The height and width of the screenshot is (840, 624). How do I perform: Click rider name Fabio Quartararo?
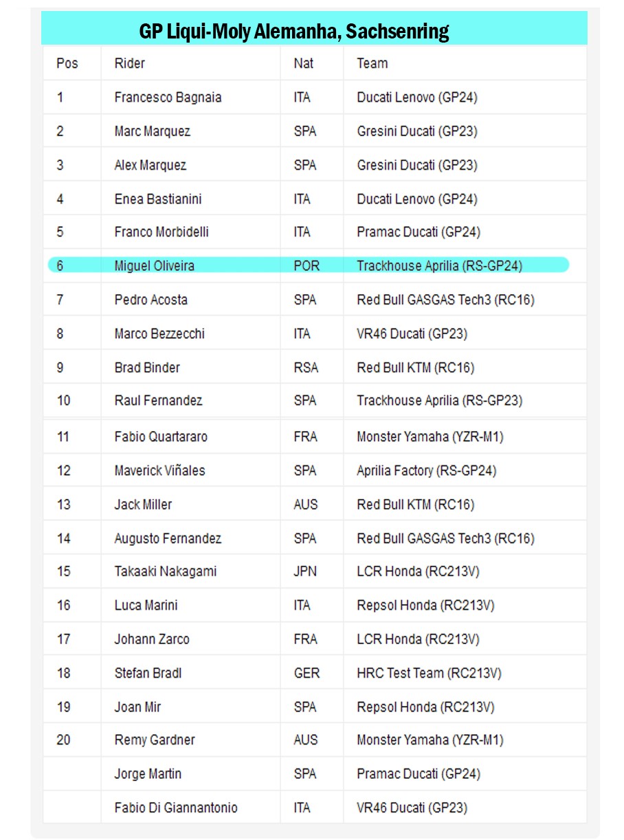coord(160,436)
